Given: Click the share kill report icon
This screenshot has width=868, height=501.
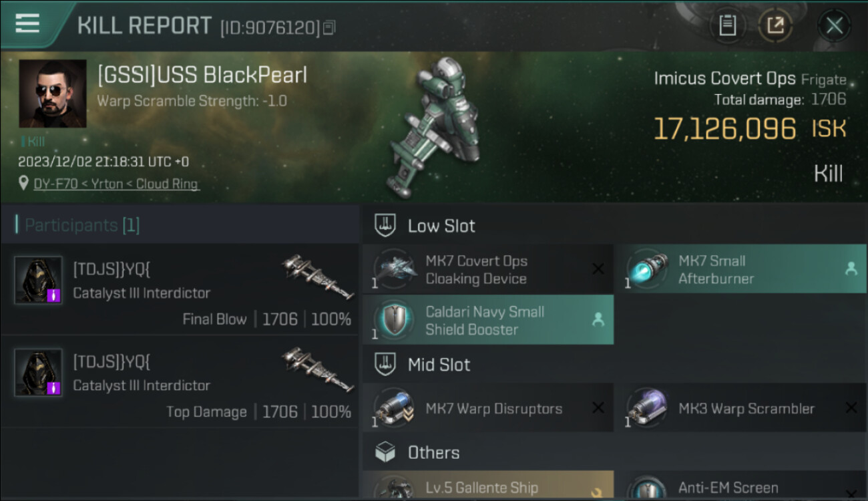Looking at the screenshot, I should coord(775,26).
